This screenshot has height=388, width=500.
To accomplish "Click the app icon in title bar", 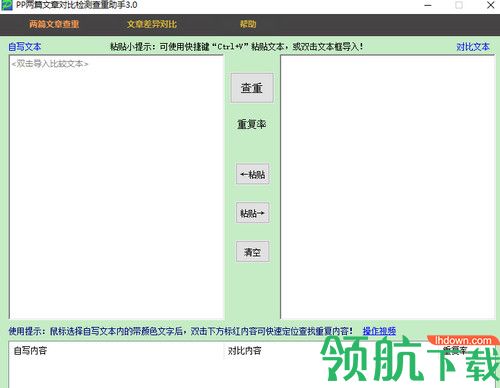I will 7,5.
